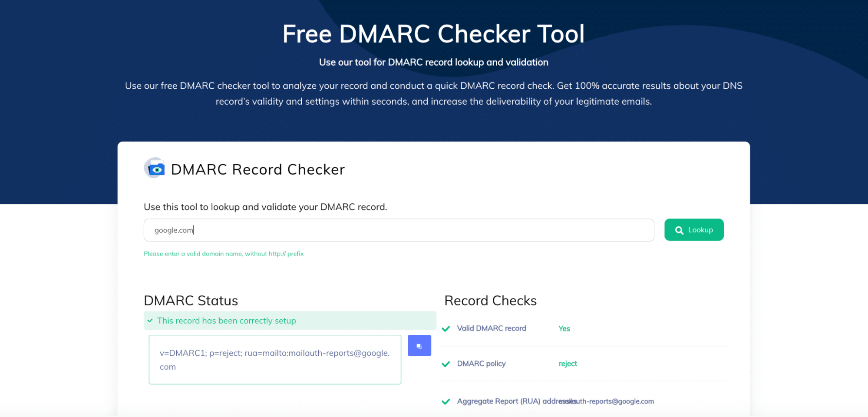Click the 'Record Checks' heading
The width and height of the screenshot is (868, 417).
pos(490,301)
